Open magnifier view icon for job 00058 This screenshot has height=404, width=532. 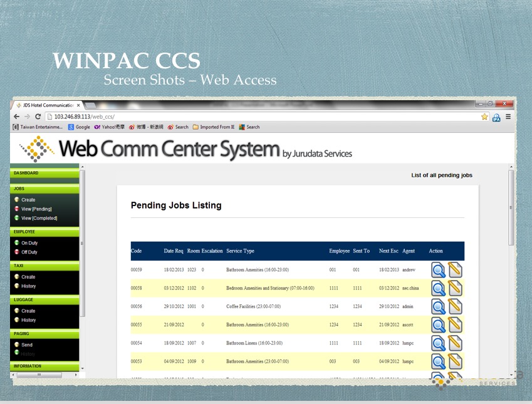click(438, 288)
